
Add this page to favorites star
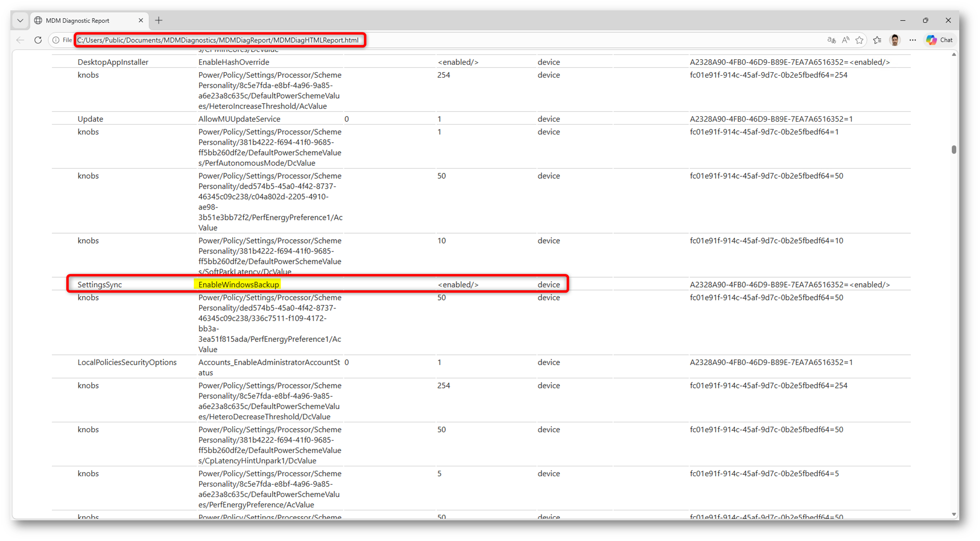click(859, 40)
